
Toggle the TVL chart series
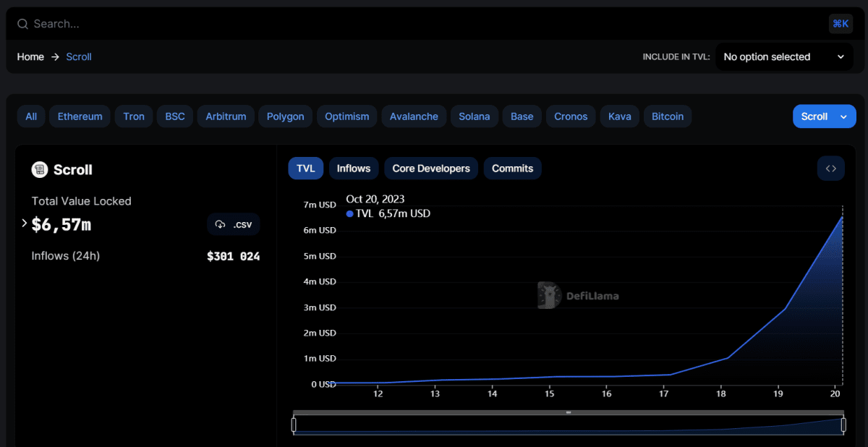tap(306, 169)
